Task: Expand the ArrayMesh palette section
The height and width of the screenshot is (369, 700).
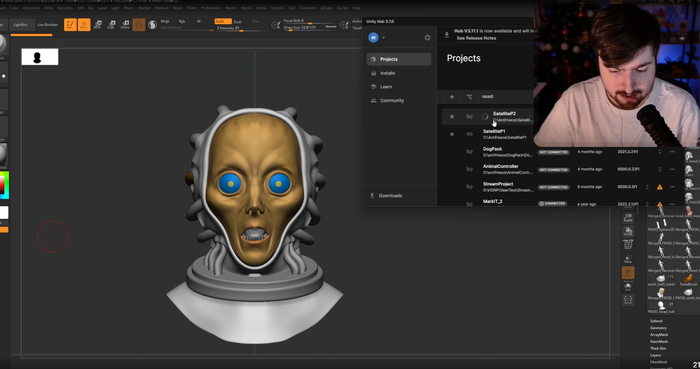Action: [x=659, y=335]
